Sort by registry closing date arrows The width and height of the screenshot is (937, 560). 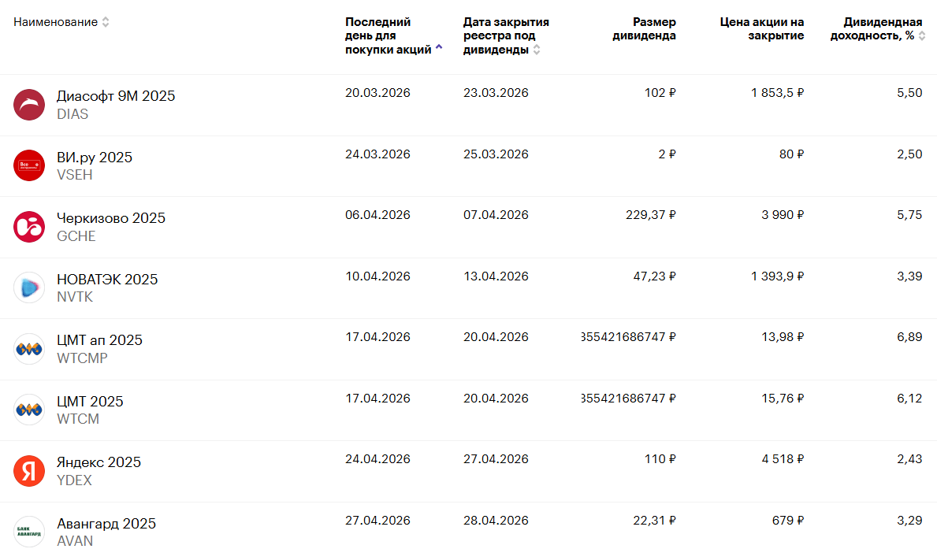coord(537,50)
